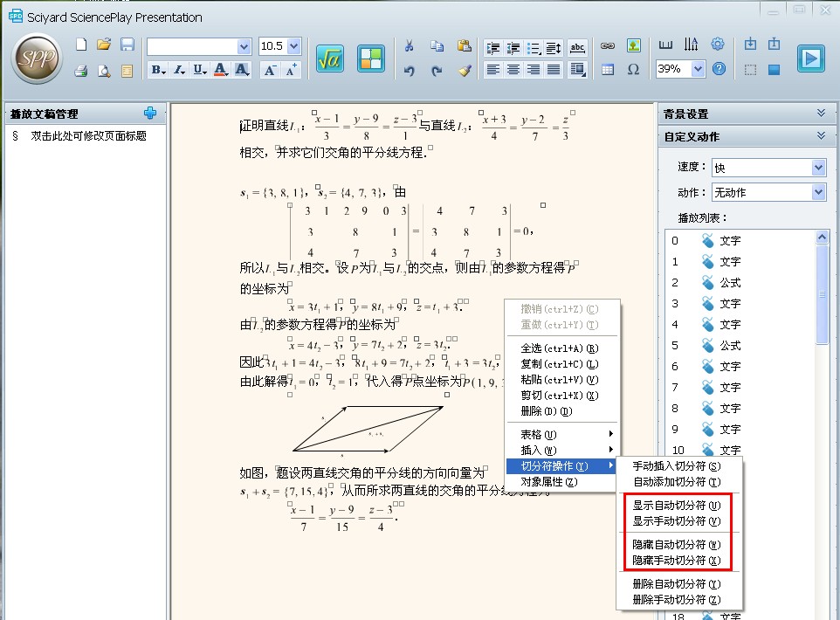Click the four-color grid layout icon
840x620 pixels.
click(x=371, y=59)
